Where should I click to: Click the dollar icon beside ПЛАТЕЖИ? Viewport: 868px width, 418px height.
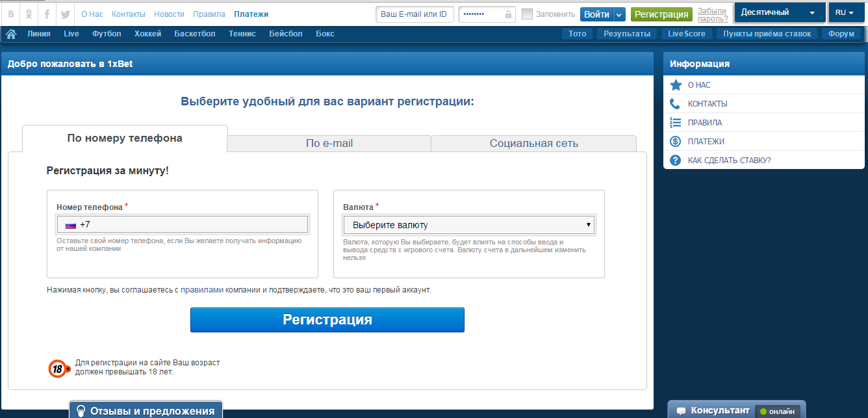[x=675, y=141]
